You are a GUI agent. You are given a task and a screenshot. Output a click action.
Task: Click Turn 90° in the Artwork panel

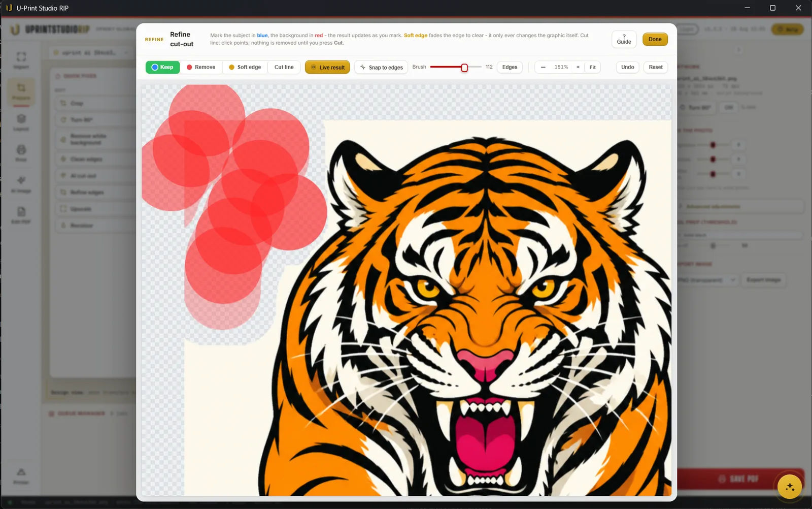tap(696, 107)
